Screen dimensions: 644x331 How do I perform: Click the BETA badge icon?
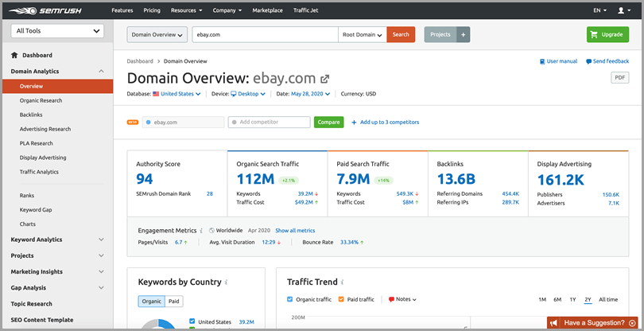(x=132, y=122)
